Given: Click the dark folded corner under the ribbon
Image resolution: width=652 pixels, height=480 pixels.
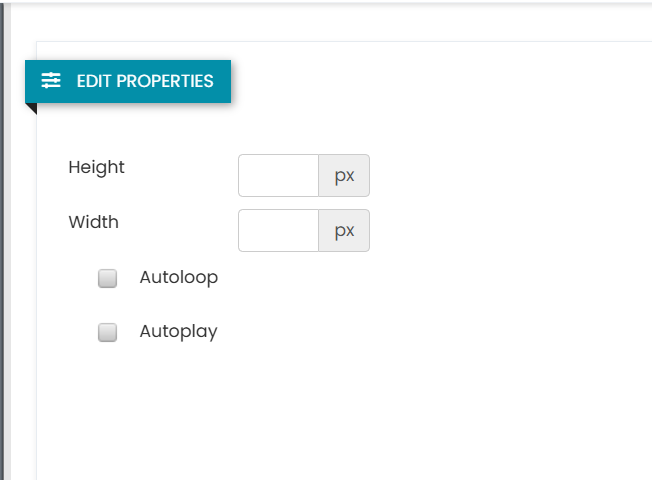Looking at the screenshot, I should coord(32,108).
